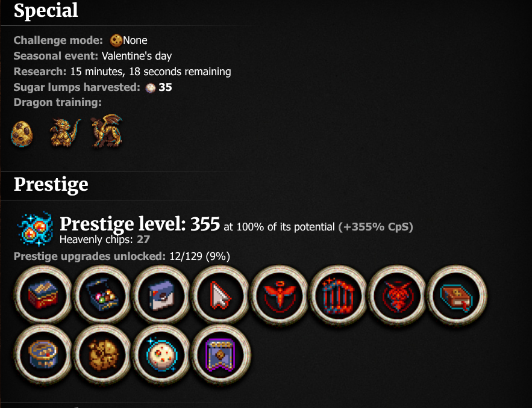Open the red cookie tin prestige upgrade
The width and height of the screenshot is (532, 408).
(x=43, y=294)
